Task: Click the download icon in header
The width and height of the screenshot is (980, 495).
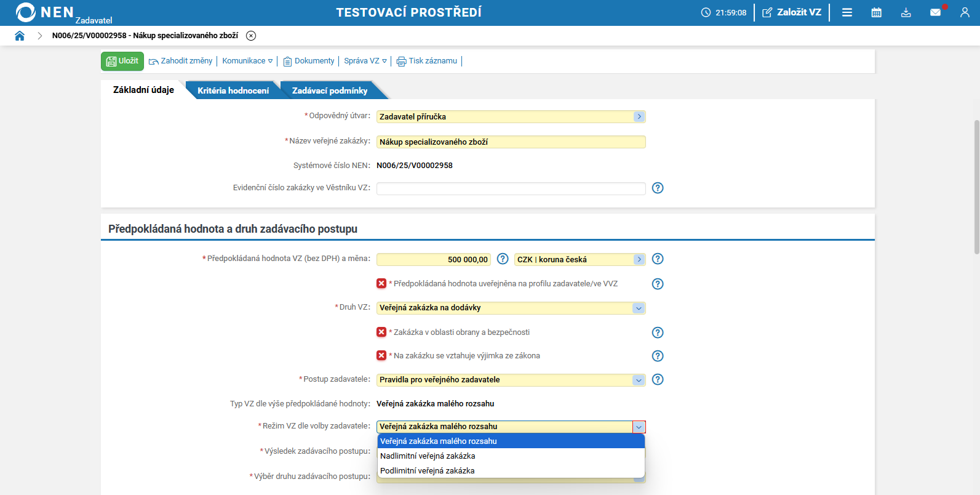Action: 906,12
